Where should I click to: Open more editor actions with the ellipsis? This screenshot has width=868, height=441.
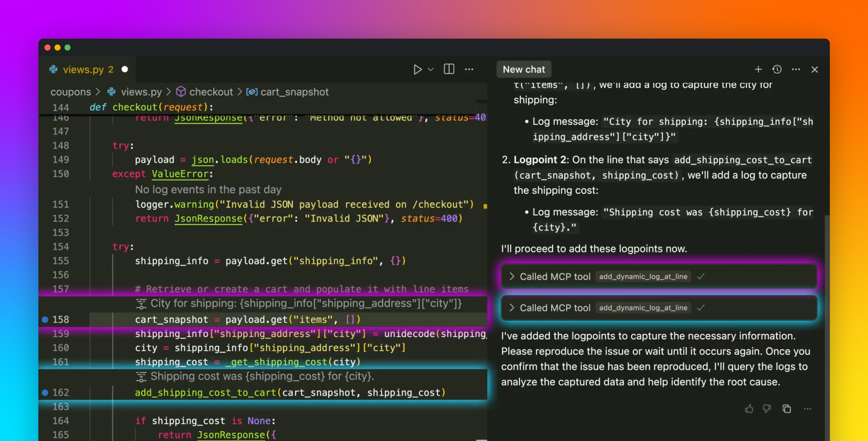(469, 69)
